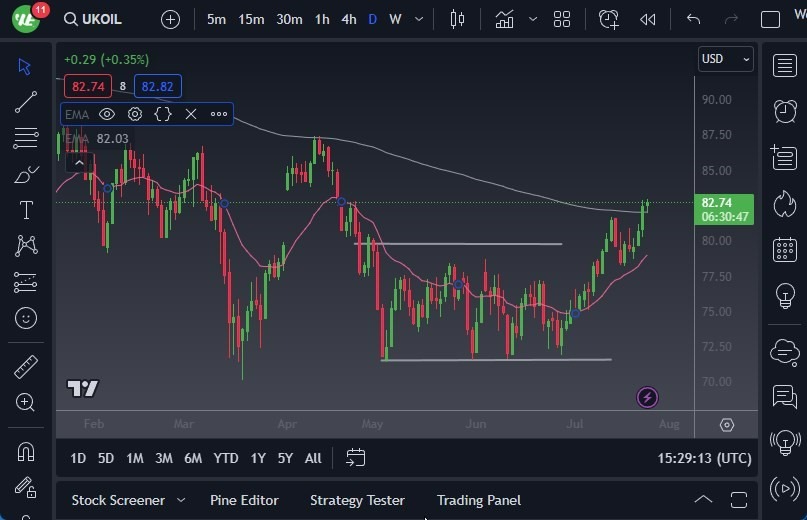
Task: Set chart range to YTD
Action: (x=226, y=458)
